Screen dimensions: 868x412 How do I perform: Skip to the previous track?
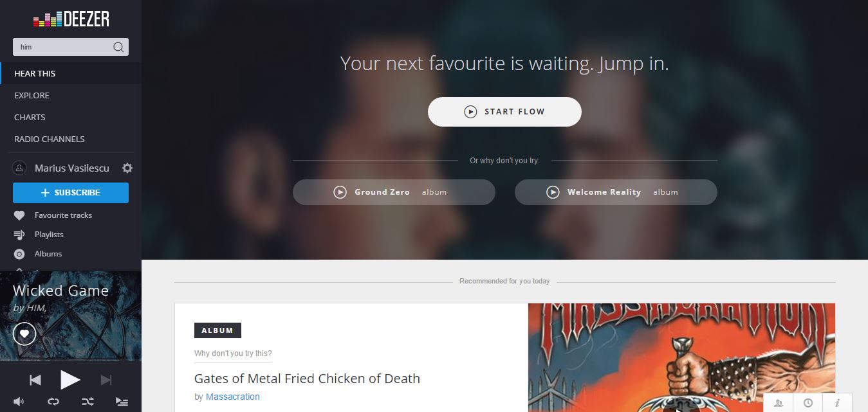[x=35, y=380]
